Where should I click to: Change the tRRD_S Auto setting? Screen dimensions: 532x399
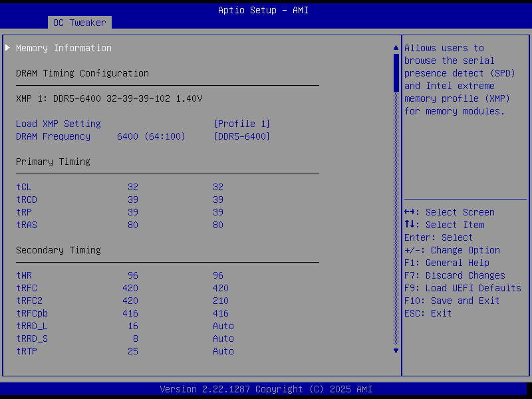[223, 338]
